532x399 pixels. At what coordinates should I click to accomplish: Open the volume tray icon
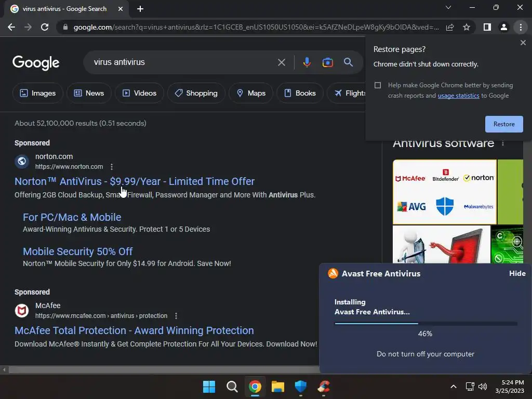tap(483, 387)
